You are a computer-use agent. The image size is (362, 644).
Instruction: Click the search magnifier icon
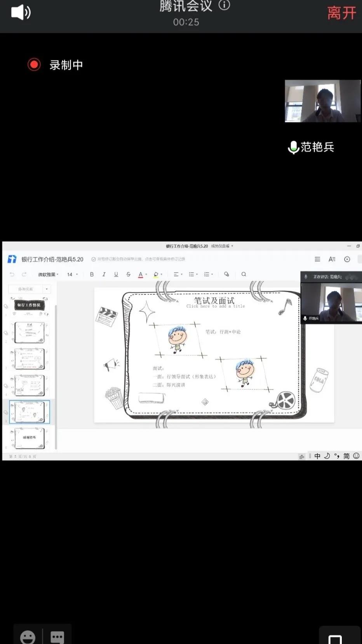pos(244,274)
